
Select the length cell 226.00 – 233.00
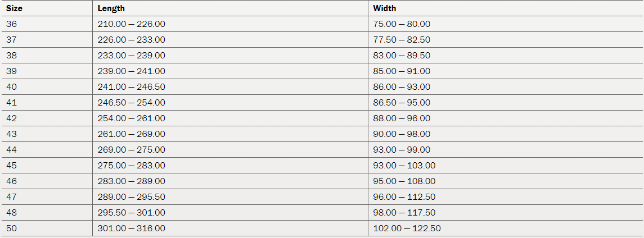132,40
